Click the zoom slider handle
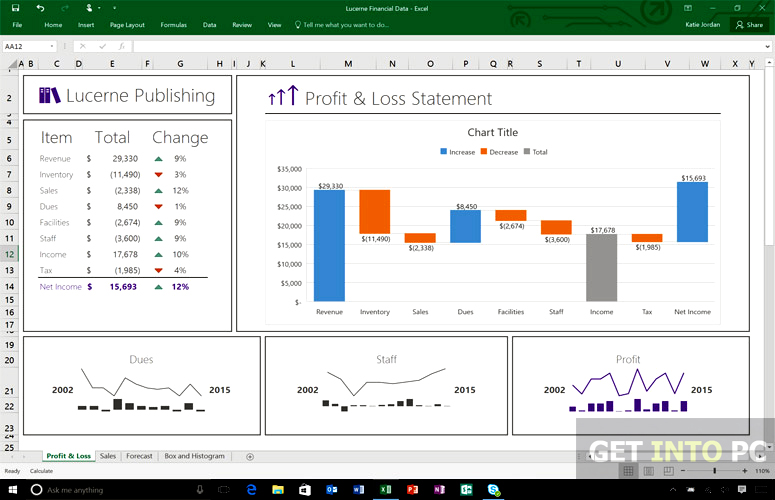775x500 pixels. click(x=715, y=471)
